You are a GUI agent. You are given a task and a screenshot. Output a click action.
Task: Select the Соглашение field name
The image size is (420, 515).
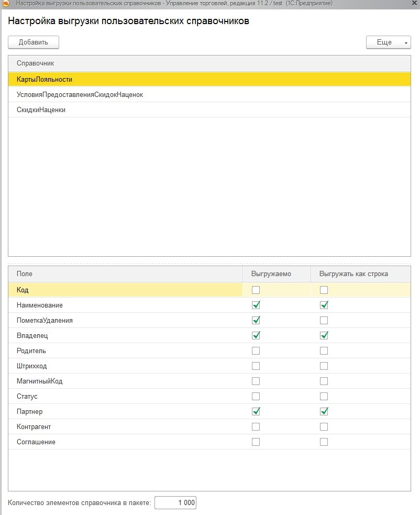[36, 442]
